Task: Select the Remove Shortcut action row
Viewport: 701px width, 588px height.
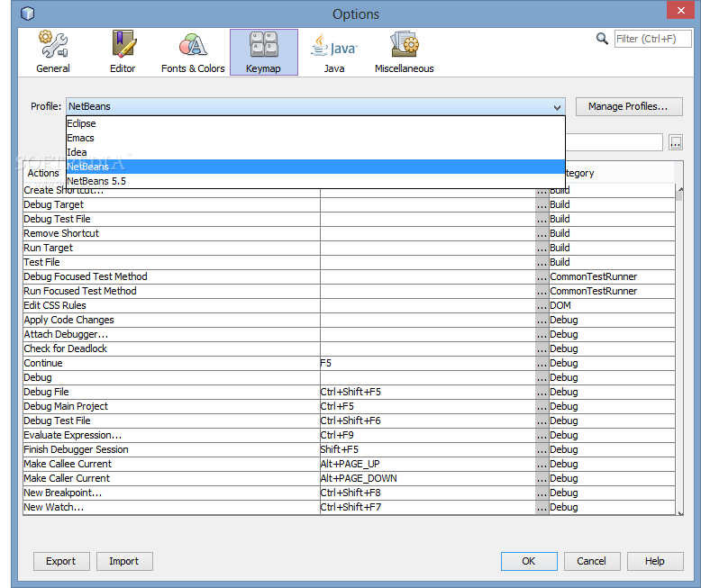Action: tap(172, 234)
